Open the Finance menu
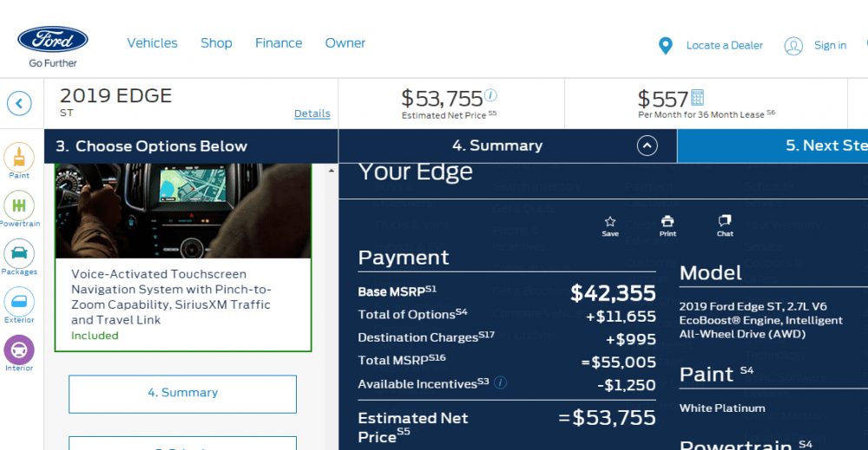Viewport: 868px width, 450px height. [x=279, y=43]
